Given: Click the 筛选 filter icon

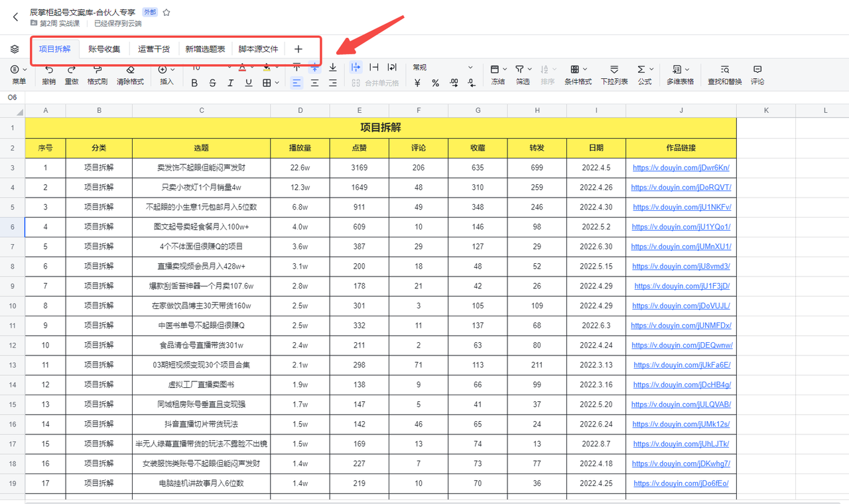Looking at the screenshot, I should (519, 69).
